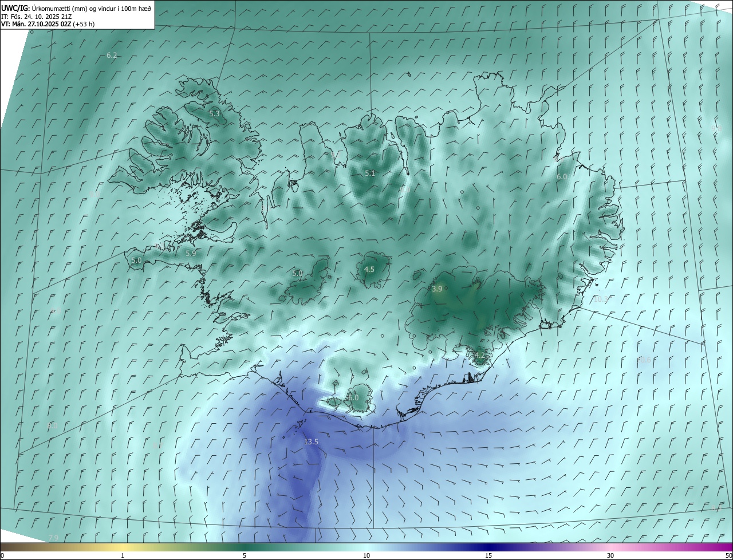Click the 7.9 value label above the color scale
The image size is (733, 560).
point(53,537)
